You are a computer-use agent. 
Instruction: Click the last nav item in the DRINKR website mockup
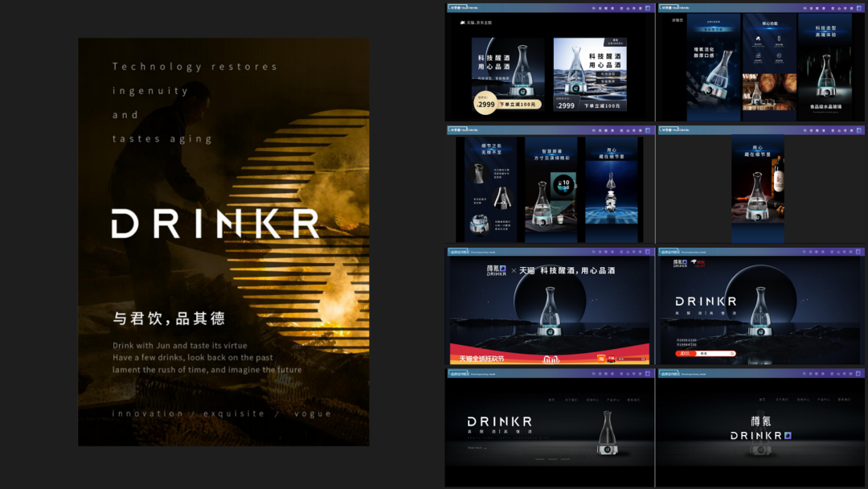(634, 400)
